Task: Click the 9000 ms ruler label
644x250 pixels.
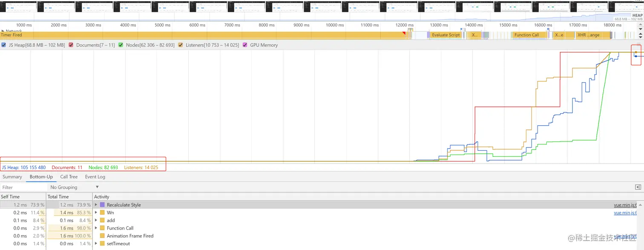Action: click(301, 25)
